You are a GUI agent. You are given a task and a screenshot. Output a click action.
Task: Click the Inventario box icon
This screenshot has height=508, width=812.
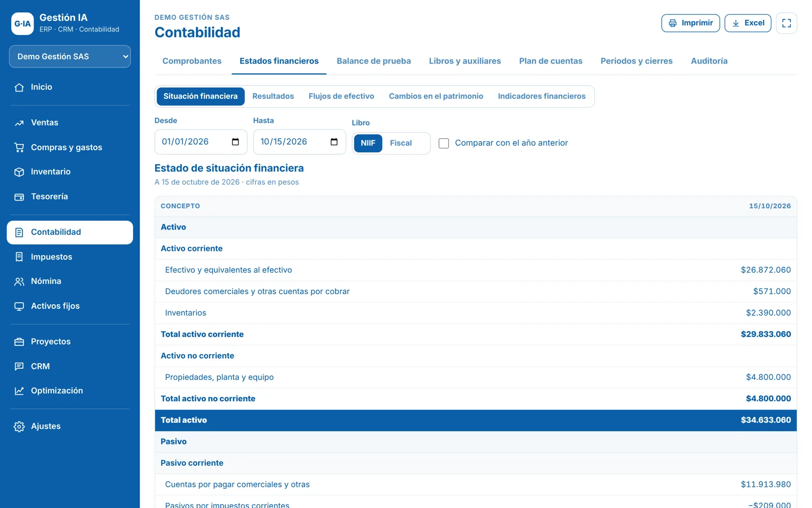[19, 172]
